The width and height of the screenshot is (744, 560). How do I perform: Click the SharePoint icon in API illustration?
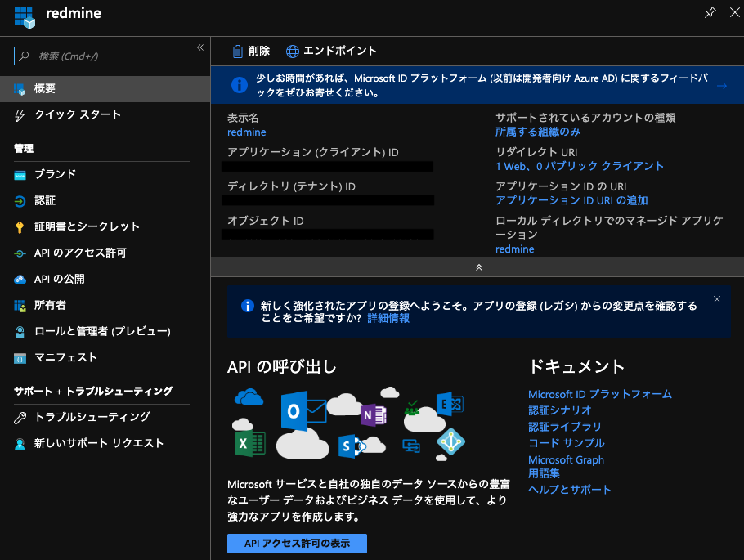click(352, 446)
